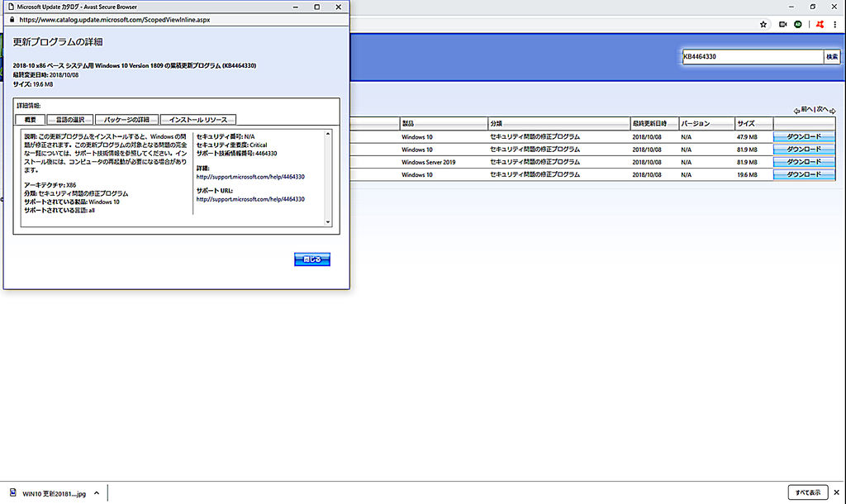The width and height of the screenshot is (846, 504).
Task: Close details dialog with 閉じる button
Action: [x=311, y=259]
